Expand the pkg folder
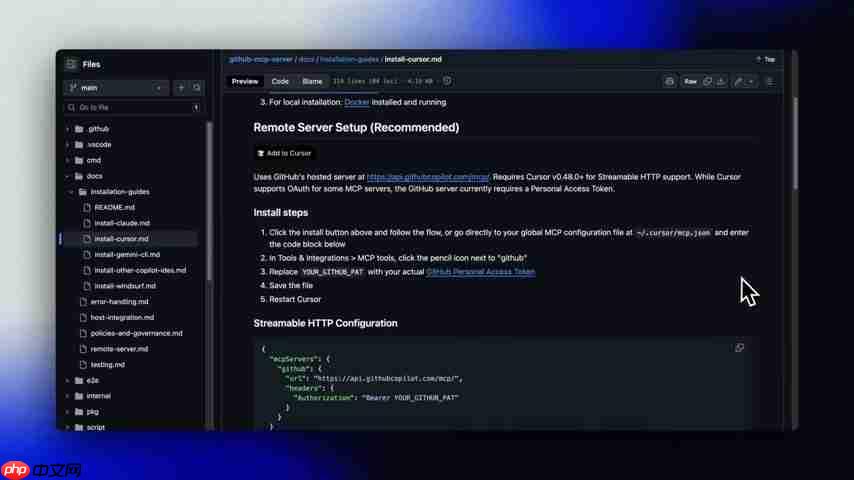The width and height of the screenshot is (854, 480). click(68, 412)
